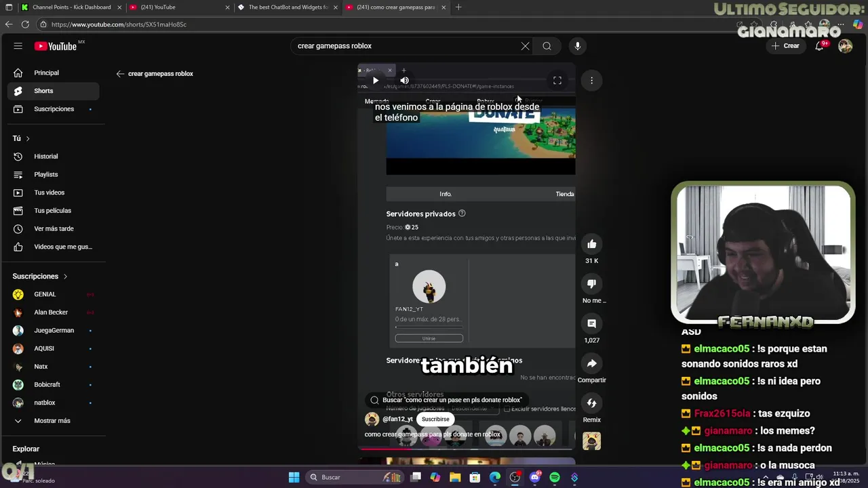
Task: Open the AQUISI channel subscription
Action: 52,348
